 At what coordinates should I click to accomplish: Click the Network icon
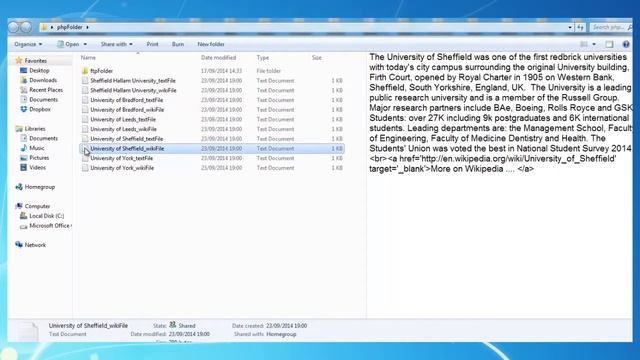19,245
